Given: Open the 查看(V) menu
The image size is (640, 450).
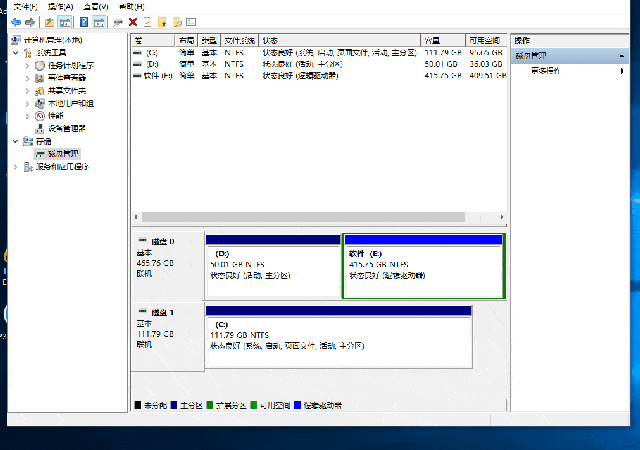Looking at the screenshot, I should point(96,7).
